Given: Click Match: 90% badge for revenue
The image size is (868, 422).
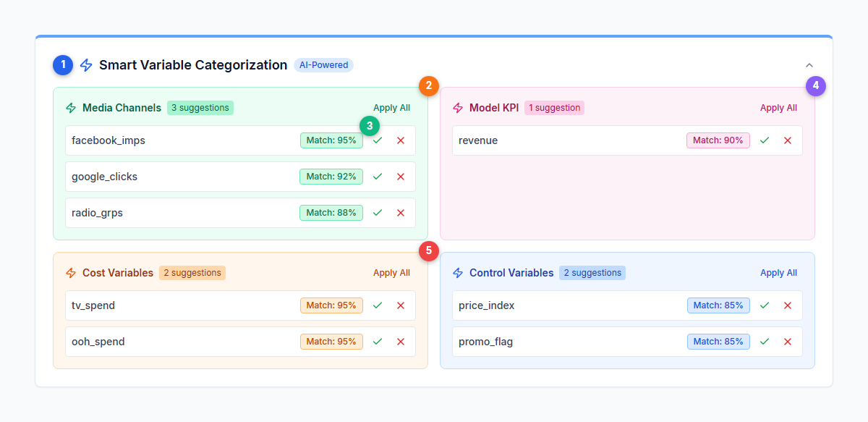Looking at the screenshot, I should (718, 140).
